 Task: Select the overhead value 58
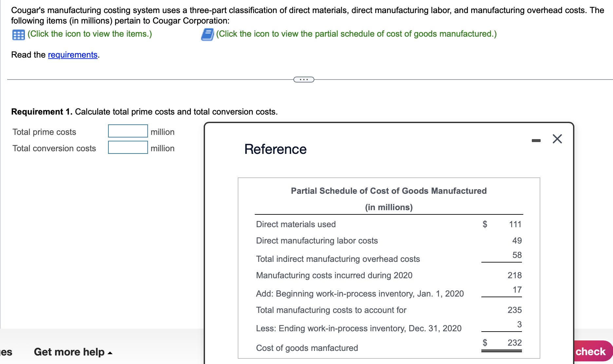(517, 255)
